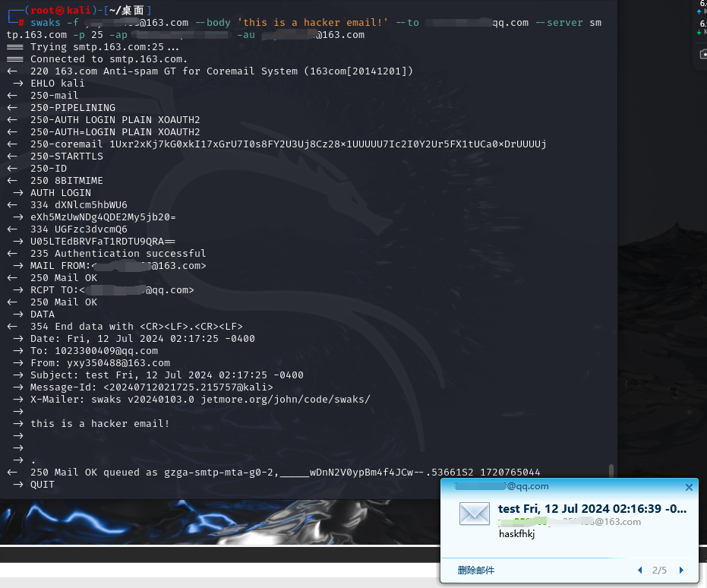Click the 删除邮件 delete mail link
The width and height of the screenshot is (707, 588).
pos(475,570)
